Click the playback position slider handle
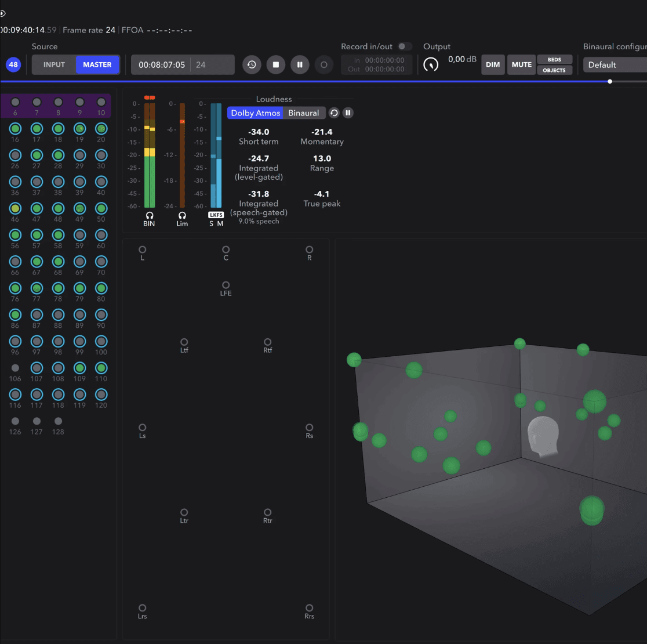The image size is (647, 644). (x=610, y=81)
